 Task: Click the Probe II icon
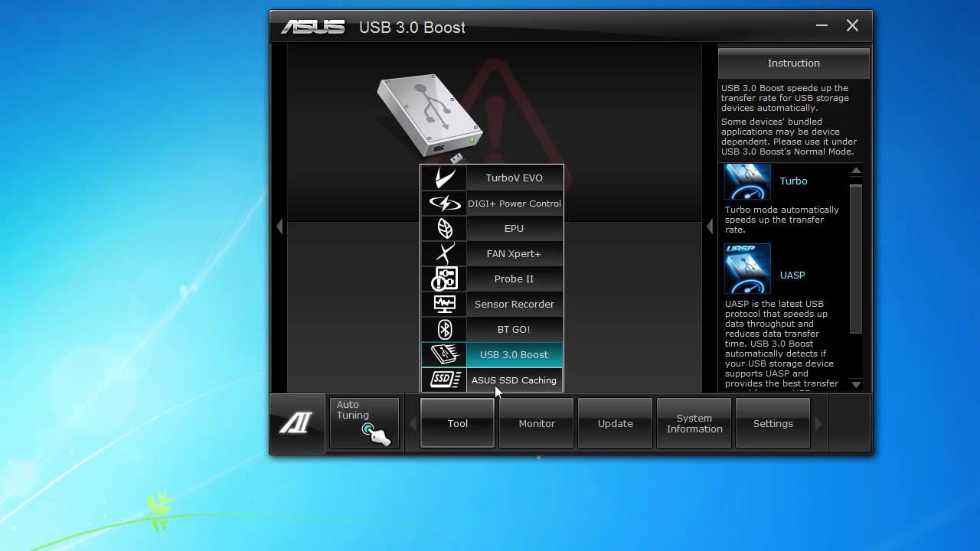tap(444, 279)
